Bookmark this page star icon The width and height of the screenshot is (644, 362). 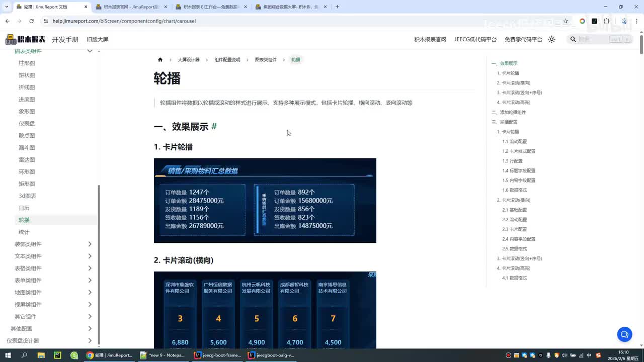pyautogui.click(x=566, y=21)
